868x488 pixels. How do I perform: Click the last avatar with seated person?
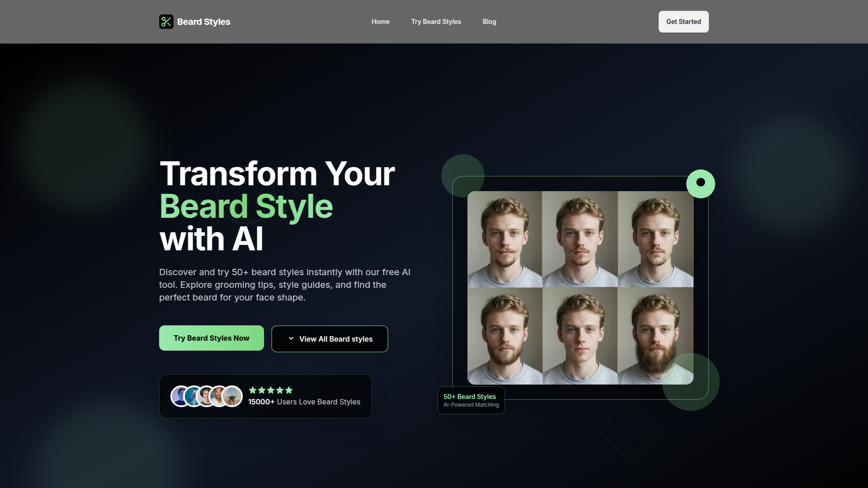233,396
